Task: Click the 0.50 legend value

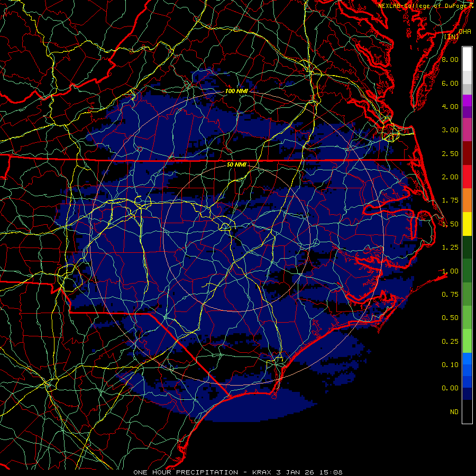Action: [450, 318]
